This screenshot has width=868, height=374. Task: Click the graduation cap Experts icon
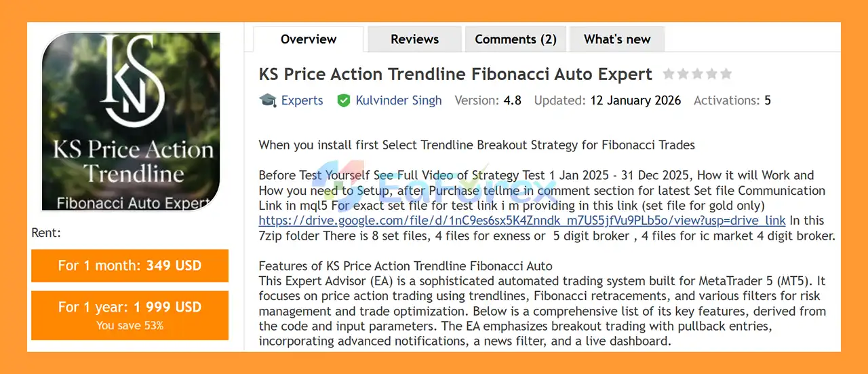click(268, 100)
